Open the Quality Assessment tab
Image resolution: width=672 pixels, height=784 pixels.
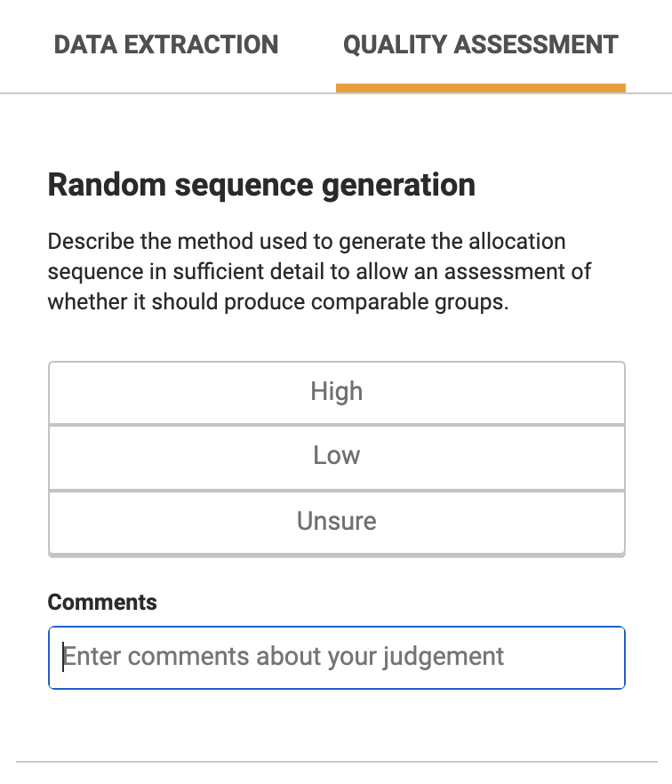(x=480, y=44)
